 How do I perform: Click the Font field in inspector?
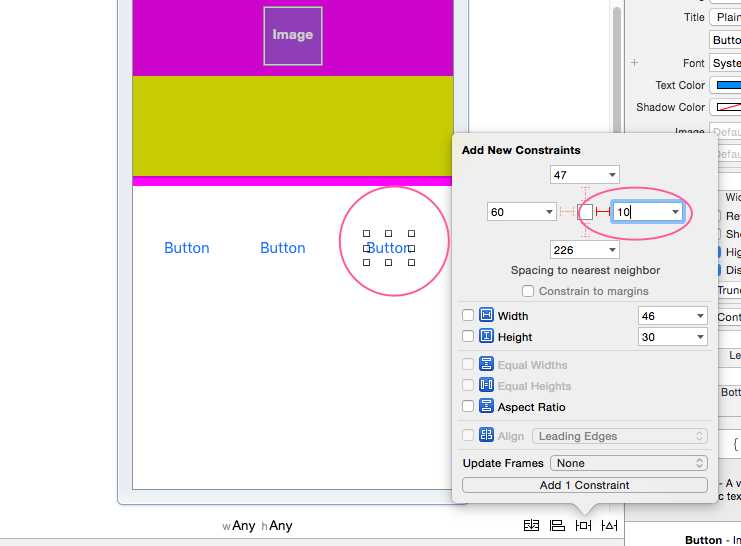pos(725,63)
